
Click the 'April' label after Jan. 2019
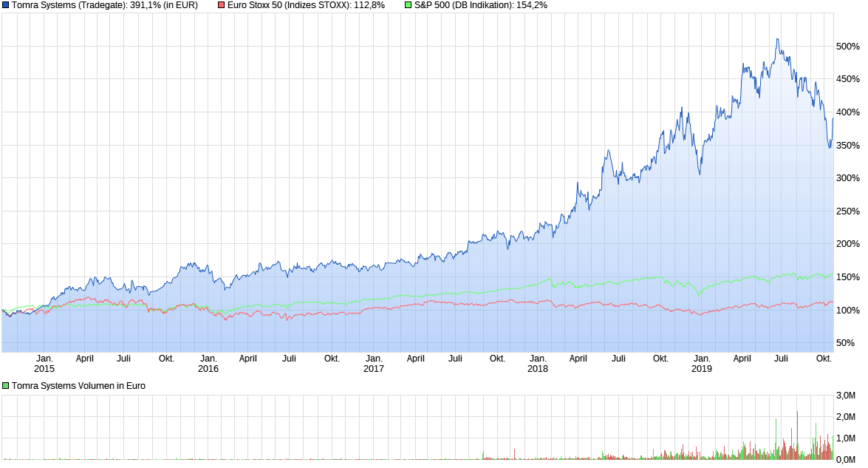coord(742,359)
